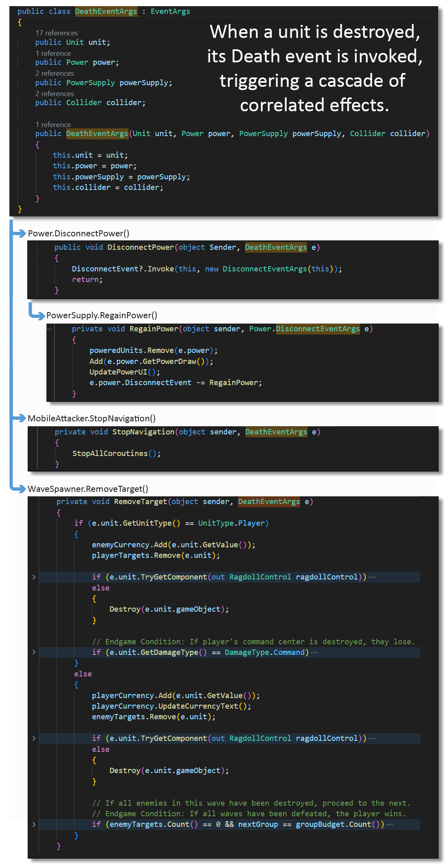Click 'playerCurrency.Add(e.unit.GetValue());' line
448x868 pixels.
[176, 696]
